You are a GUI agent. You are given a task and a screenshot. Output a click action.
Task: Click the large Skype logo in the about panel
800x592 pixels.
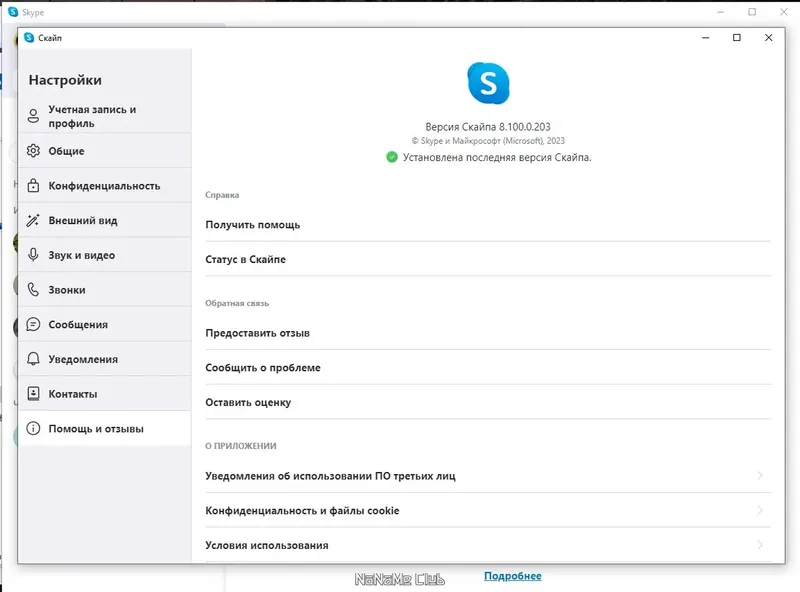pos(488,83)
